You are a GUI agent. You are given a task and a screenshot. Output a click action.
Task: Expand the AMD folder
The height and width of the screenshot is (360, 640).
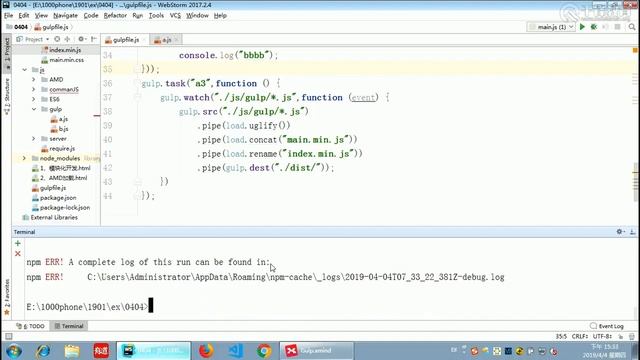pyautogui.click(x=34, y=80)
